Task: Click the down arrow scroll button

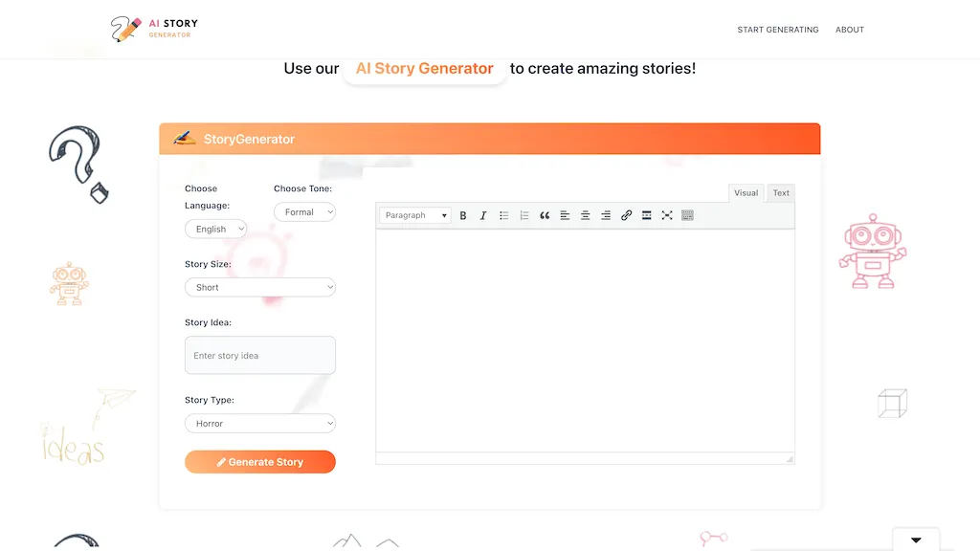Action: click(916, 540)
